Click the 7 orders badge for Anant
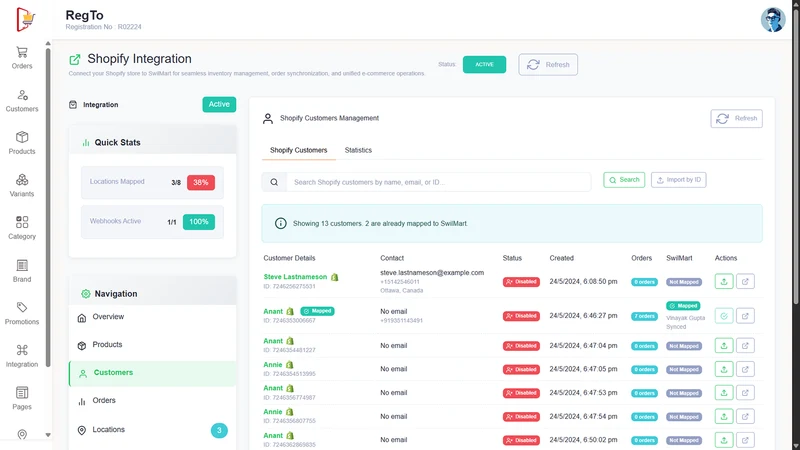The height and width of the screenshot is (450, 800). [x=644, y=316]
